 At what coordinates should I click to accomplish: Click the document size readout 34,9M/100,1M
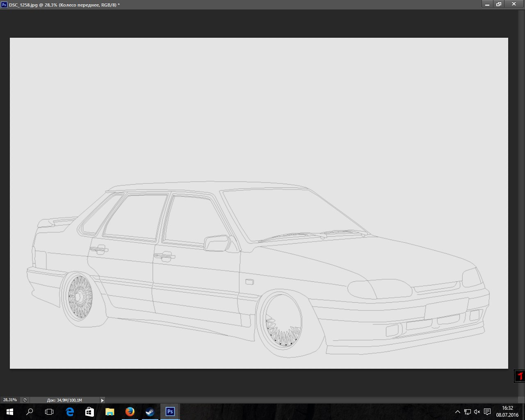pyautogui.click(x=64, y=400)
